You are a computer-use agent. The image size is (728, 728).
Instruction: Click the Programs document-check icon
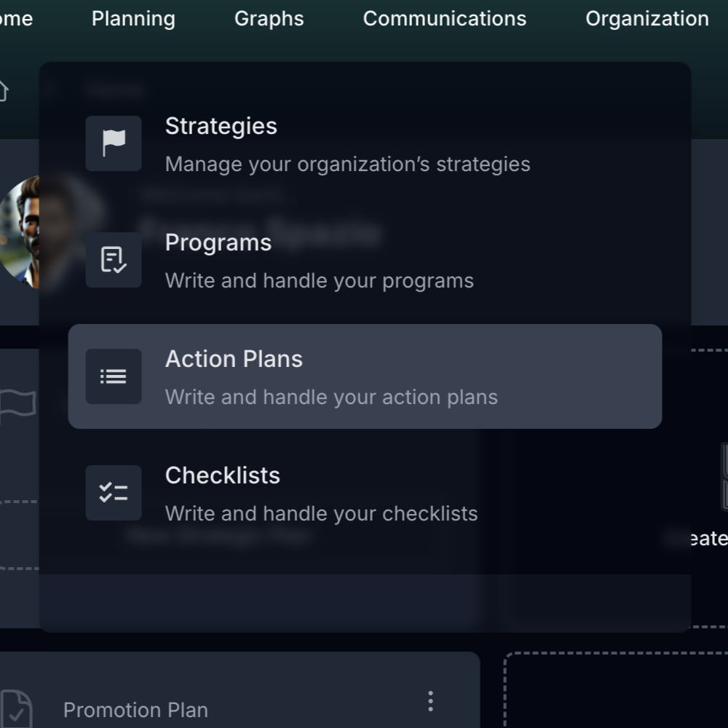point(114,260)
